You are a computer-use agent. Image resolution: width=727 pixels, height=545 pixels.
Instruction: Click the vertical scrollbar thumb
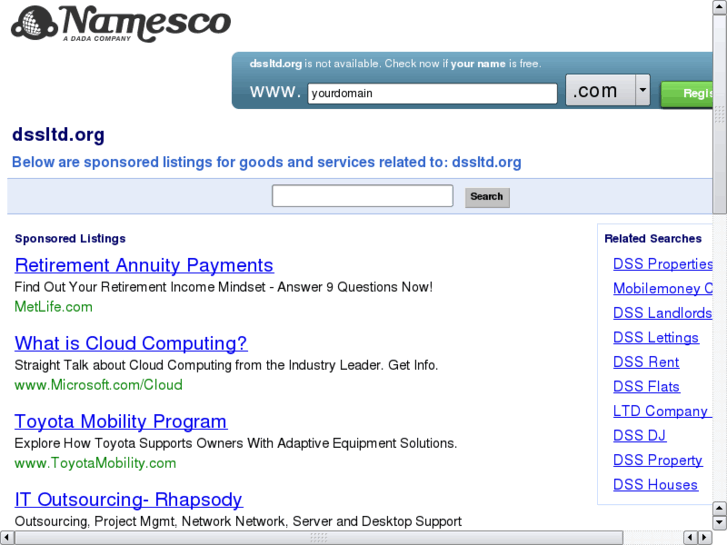point(720,114)
